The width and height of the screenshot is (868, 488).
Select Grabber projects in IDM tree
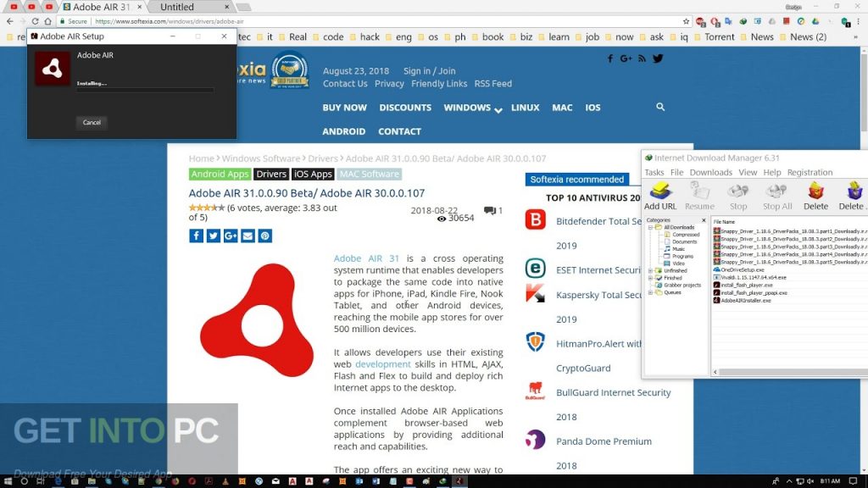[x=682, y=285]
